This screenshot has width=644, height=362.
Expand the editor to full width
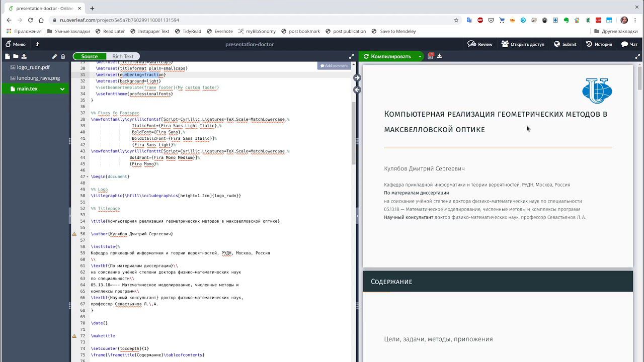point(351,56)
